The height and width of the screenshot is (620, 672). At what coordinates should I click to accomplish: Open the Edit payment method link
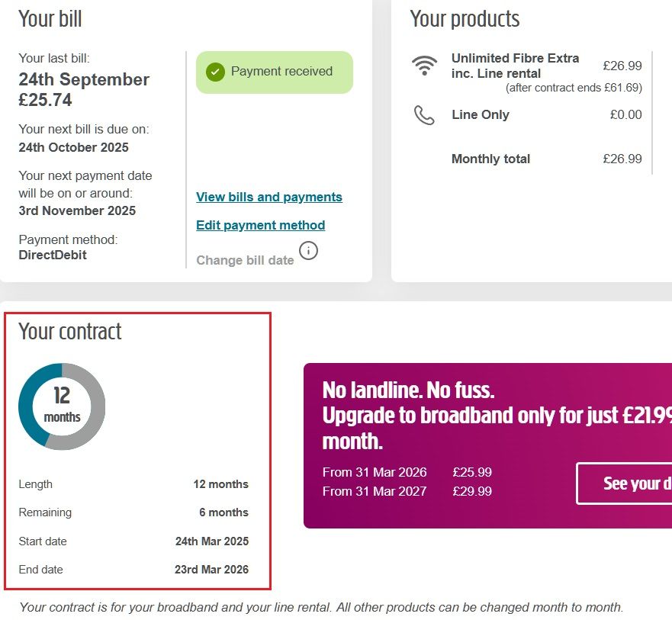click(260, 225)
